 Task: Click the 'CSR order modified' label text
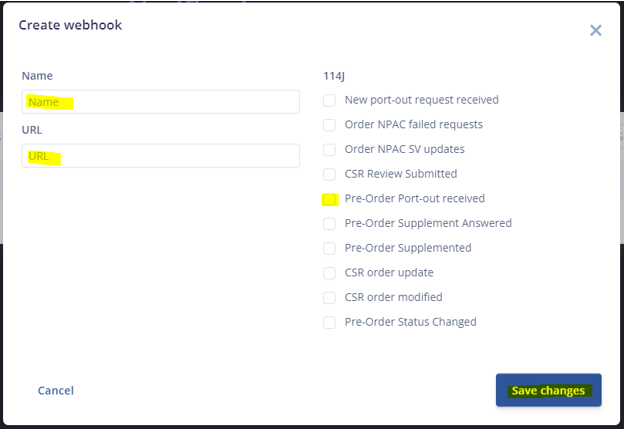pos(393,297)
